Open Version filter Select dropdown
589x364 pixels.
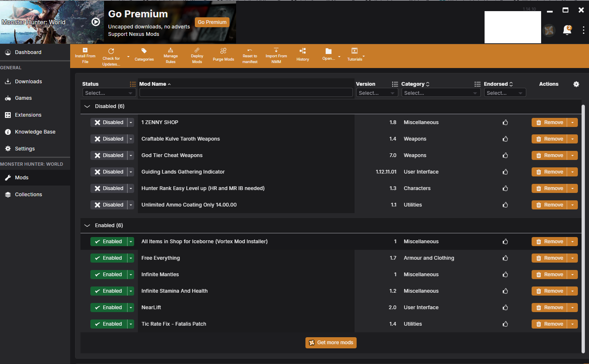coord(377,93)
